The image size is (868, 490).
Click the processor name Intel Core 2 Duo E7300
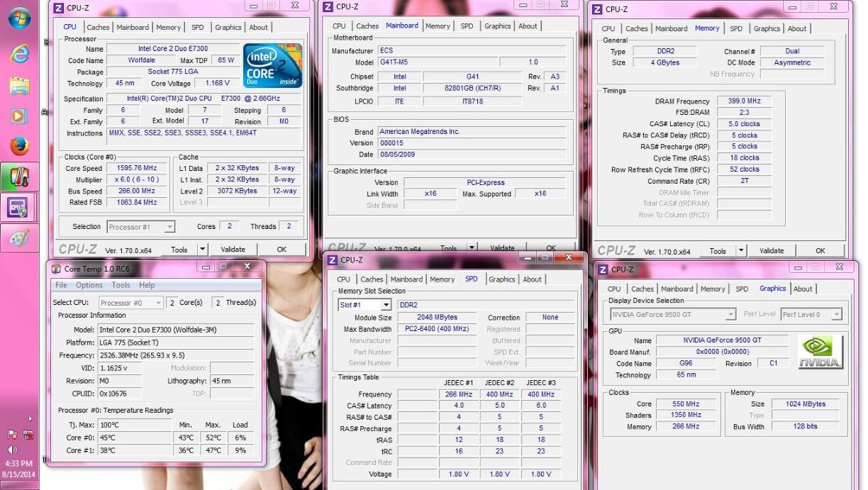(173, 49)
